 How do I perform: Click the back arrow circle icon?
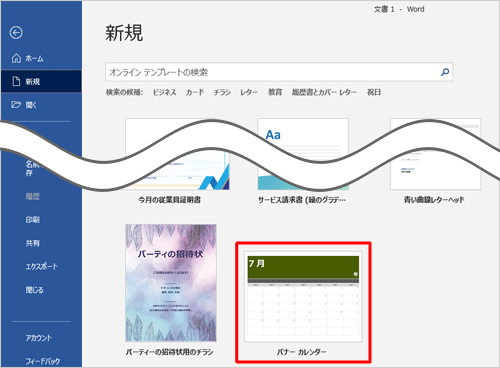click(16, 33)
